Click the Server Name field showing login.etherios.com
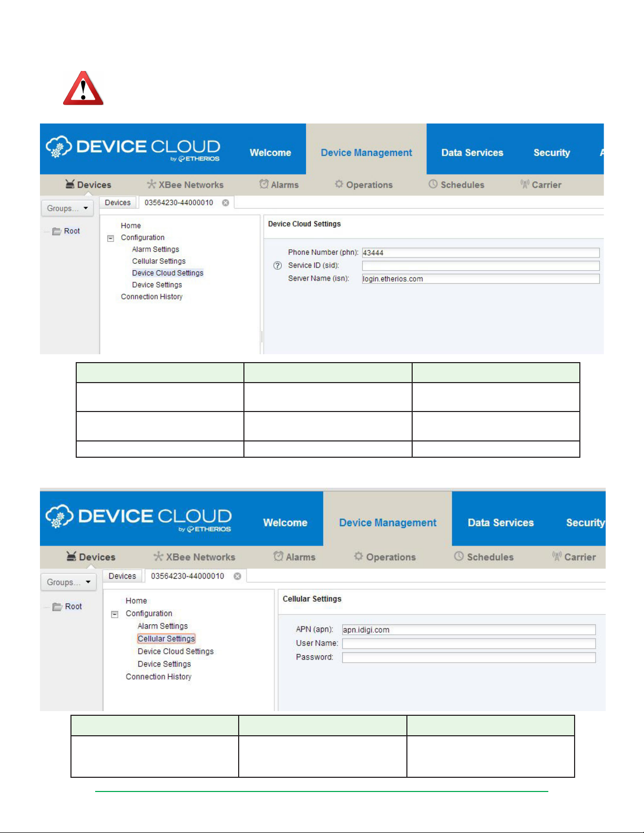 click(481, 279)
